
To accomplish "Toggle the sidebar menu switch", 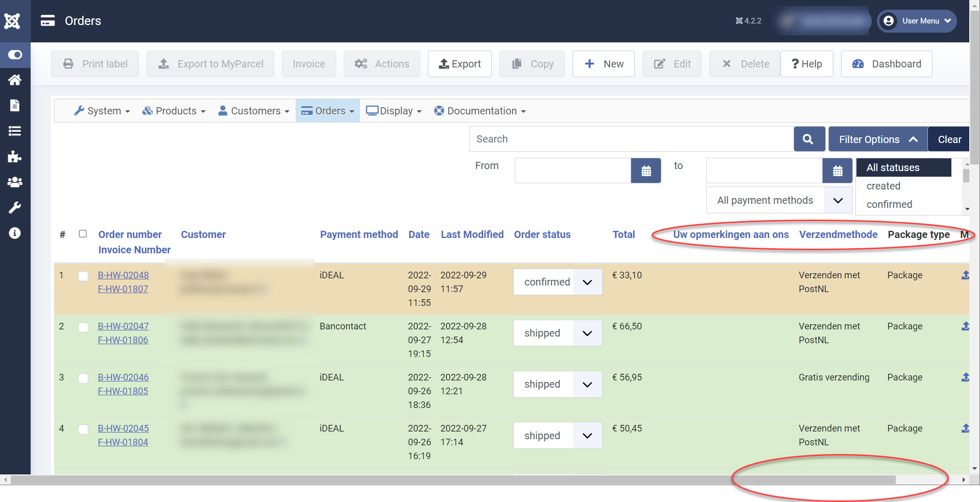I will 15,55.
